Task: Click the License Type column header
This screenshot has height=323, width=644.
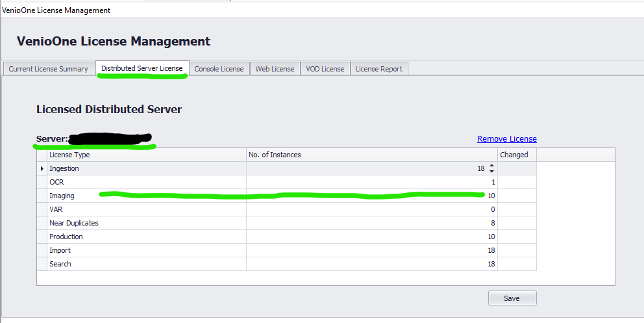Action: [x=147, y=155]
